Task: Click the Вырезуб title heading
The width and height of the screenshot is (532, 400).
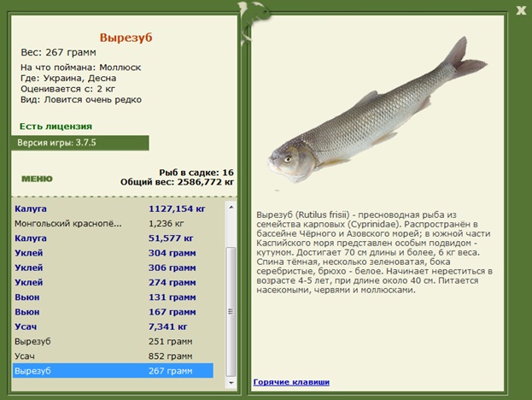Action: click(126, 38)
